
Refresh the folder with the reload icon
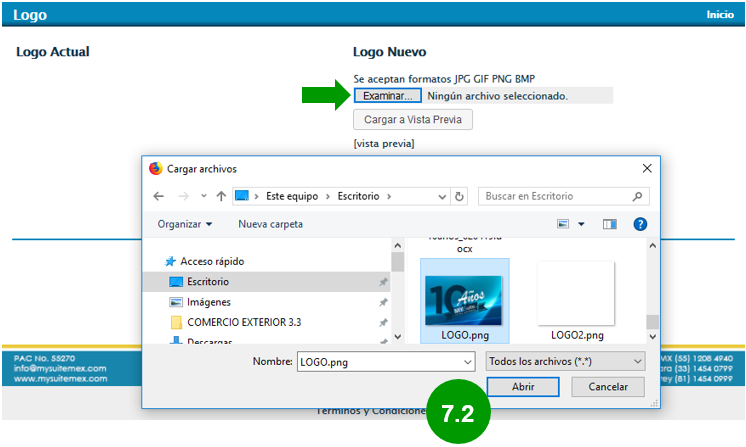(459, 196)
